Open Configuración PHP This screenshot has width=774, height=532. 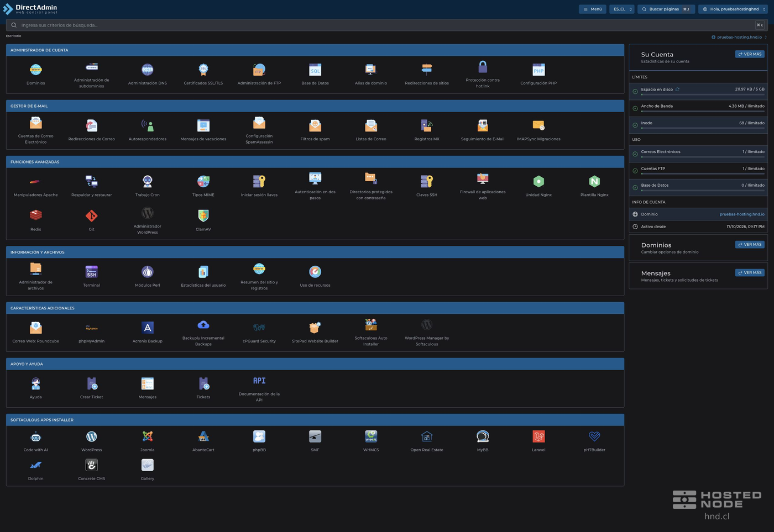point(538,70)
